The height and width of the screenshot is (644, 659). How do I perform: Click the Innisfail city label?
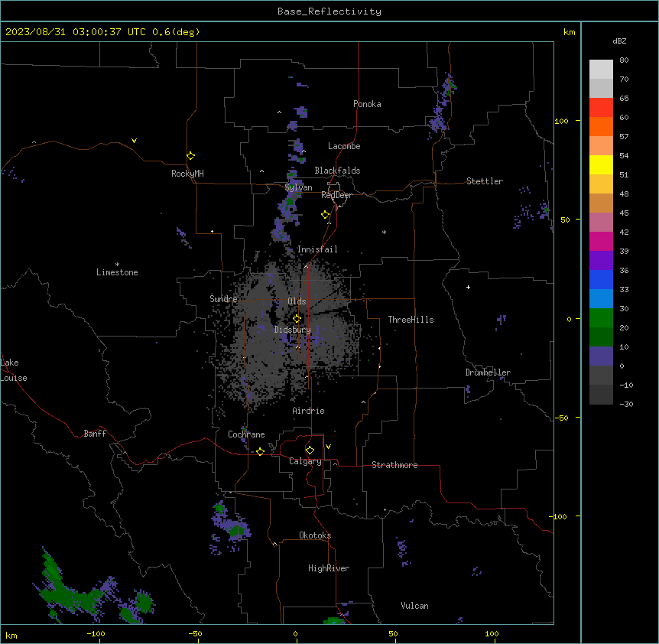pyautogui.click(x=317, y=249)
